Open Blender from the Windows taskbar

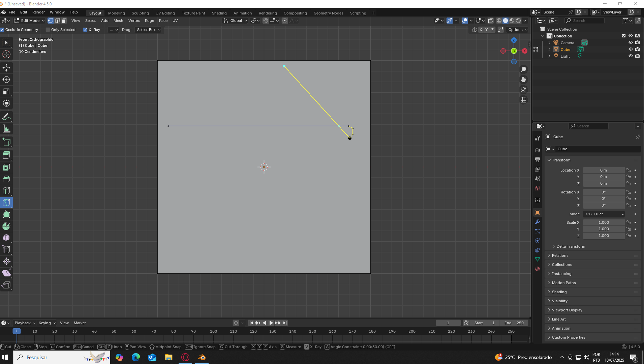[x=202, y=357]
